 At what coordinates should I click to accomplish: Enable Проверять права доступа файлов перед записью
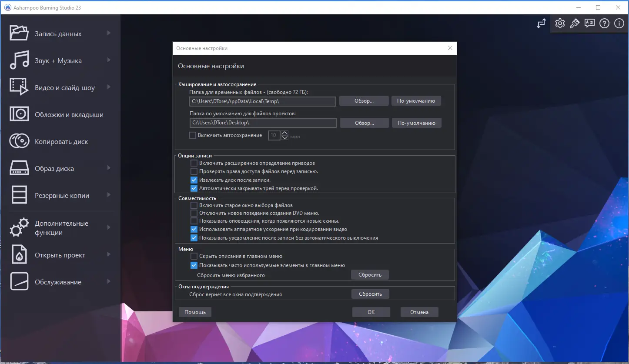point(194,171)
